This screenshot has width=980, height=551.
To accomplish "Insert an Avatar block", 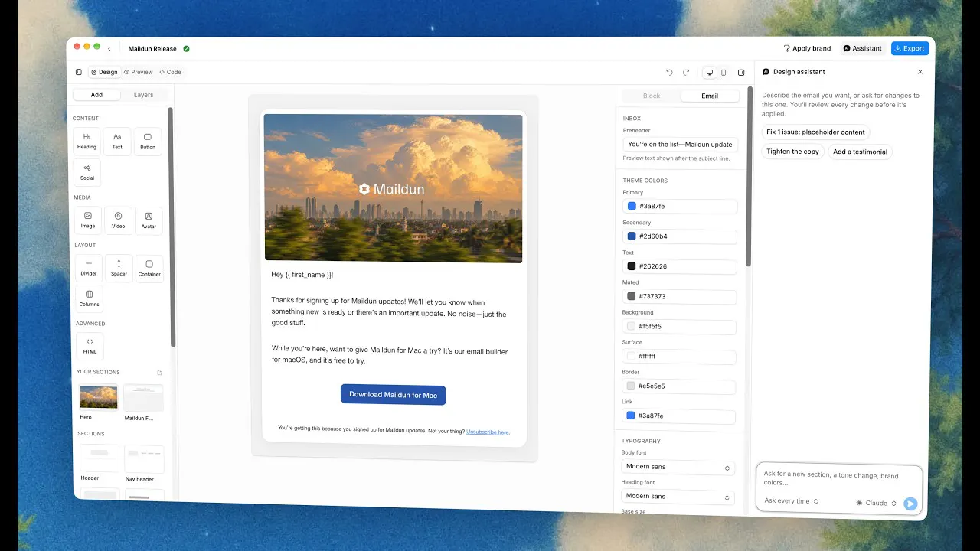I will (149, 221).
